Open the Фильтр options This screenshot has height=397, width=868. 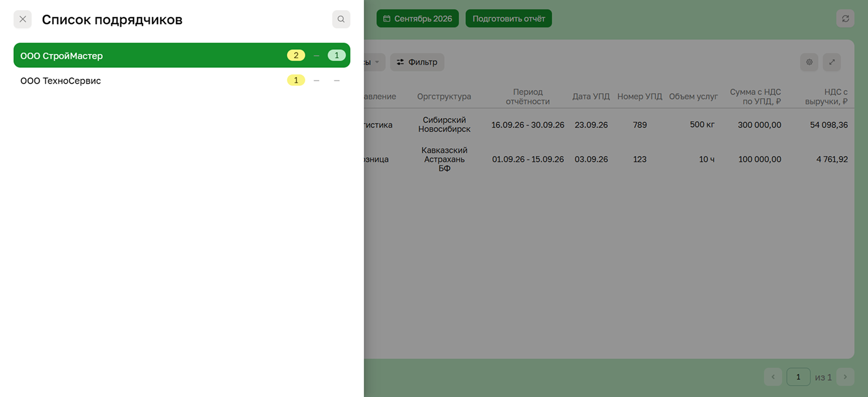tap(417, 62)
